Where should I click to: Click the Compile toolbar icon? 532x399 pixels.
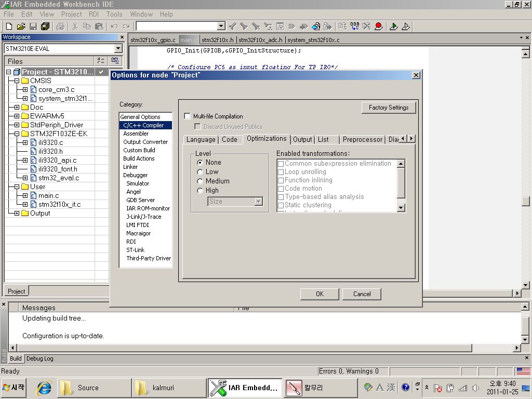tap(343, 26)
